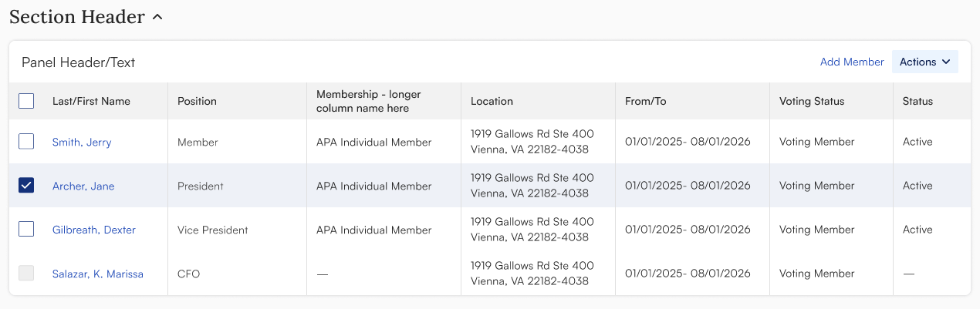Click the Membership longer column header
This screenshot has height=309, width=980.
[x=368, y=102]
